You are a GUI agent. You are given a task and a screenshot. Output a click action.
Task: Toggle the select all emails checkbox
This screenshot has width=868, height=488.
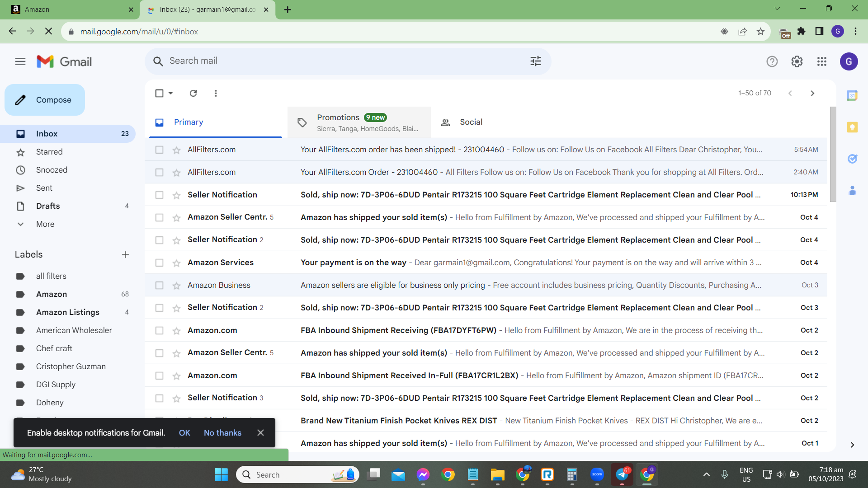tap(159, 93)
